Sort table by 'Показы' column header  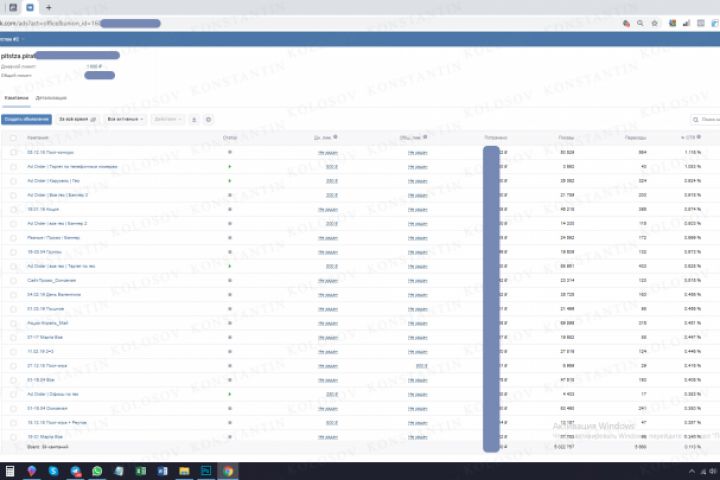(x=566, y=137)
